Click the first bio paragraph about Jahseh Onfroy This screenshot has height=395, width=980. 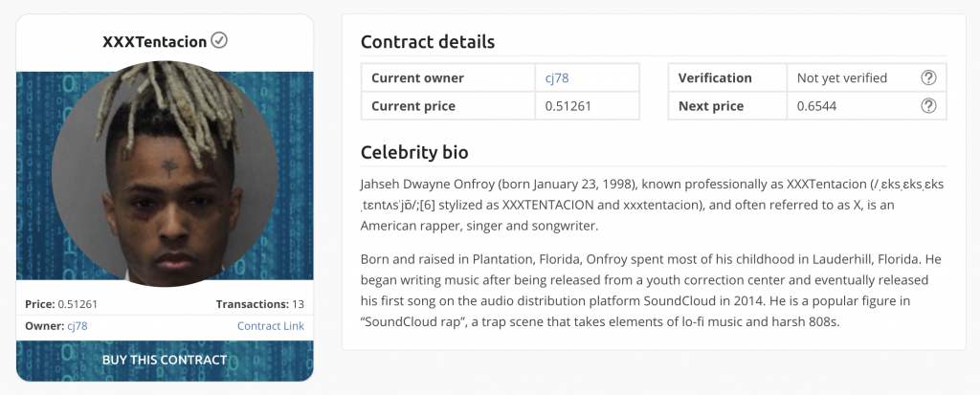pos(653,205)
